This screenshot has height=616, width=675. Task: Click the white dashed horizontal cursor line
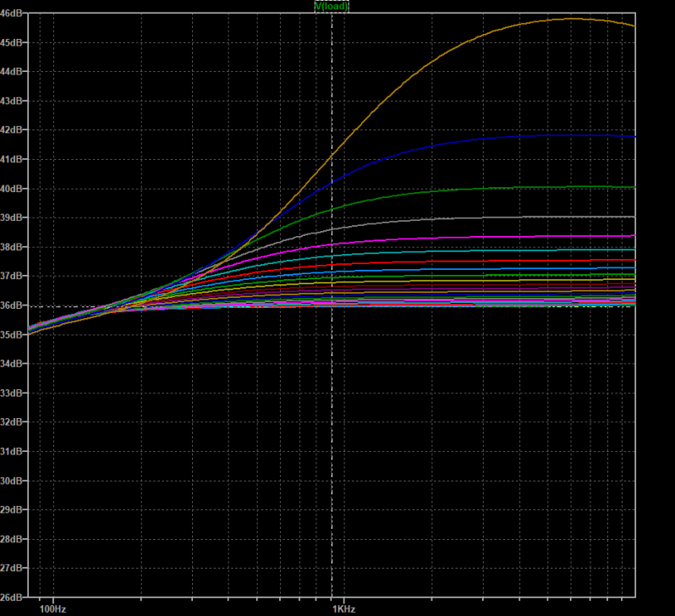click(x=169, y=306)
